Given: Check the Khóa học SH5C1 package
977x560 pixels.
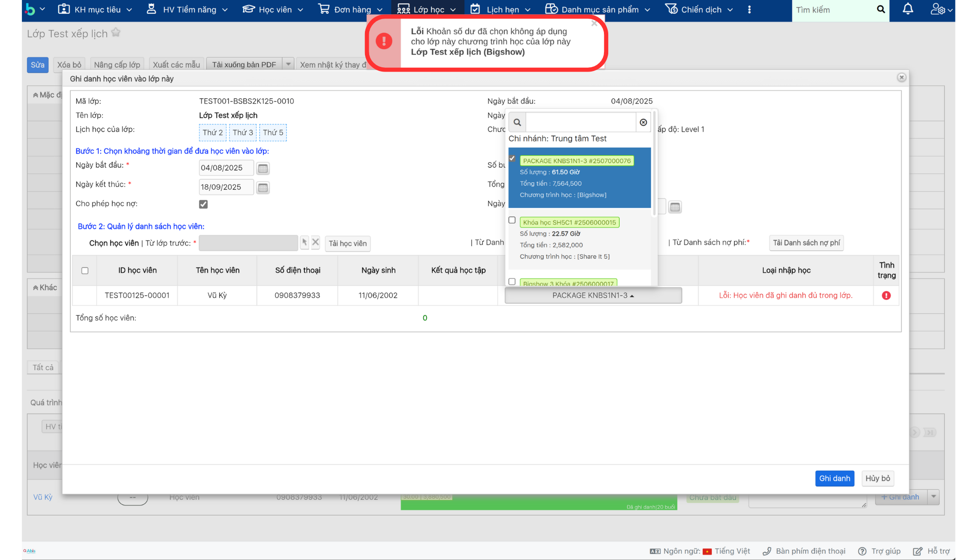Looking at the screenshot, I should [x=512, y=220].
